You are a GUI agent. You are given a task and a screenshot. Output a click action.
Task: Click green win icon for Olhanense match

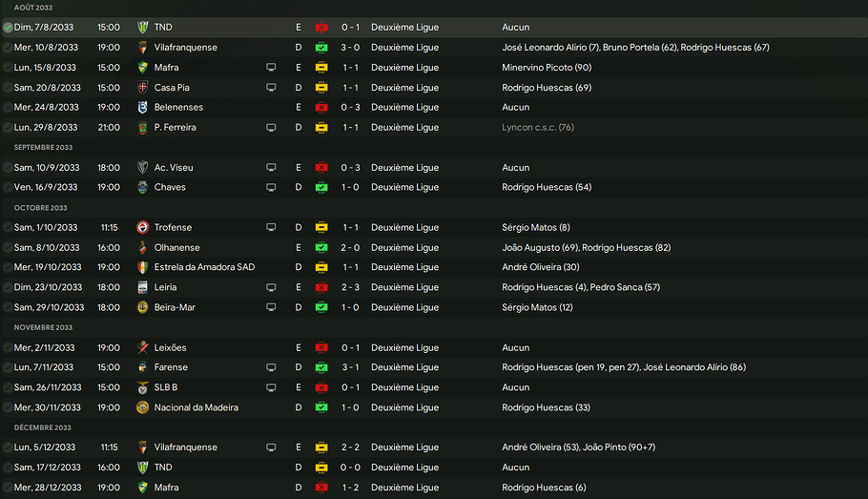[x=322, y=247]
